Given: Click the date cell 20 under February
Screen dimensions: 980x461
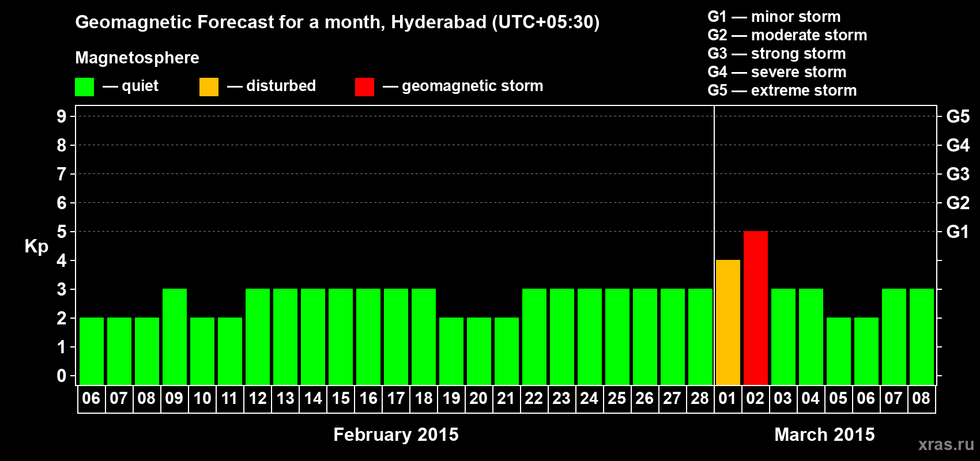Looking at the screenshot, I should click(478, 399).
